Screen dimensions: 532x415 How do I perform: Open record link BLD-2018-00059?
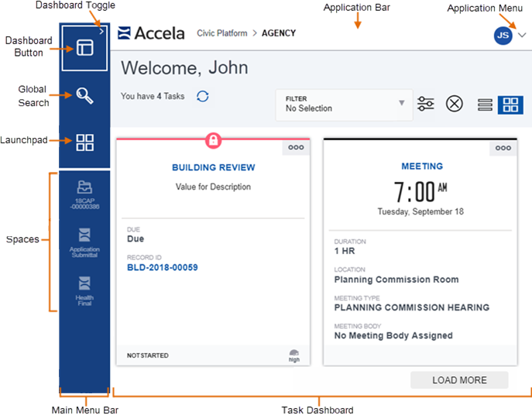point(163,268)
